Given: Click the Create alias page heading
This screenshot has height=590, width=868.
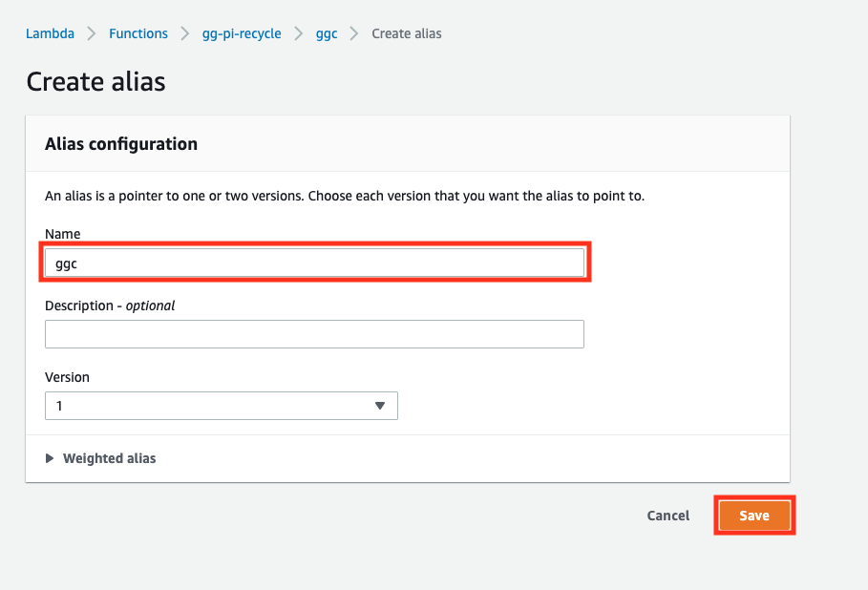Looking at the screenshot, I should click(x=95, y=82).
